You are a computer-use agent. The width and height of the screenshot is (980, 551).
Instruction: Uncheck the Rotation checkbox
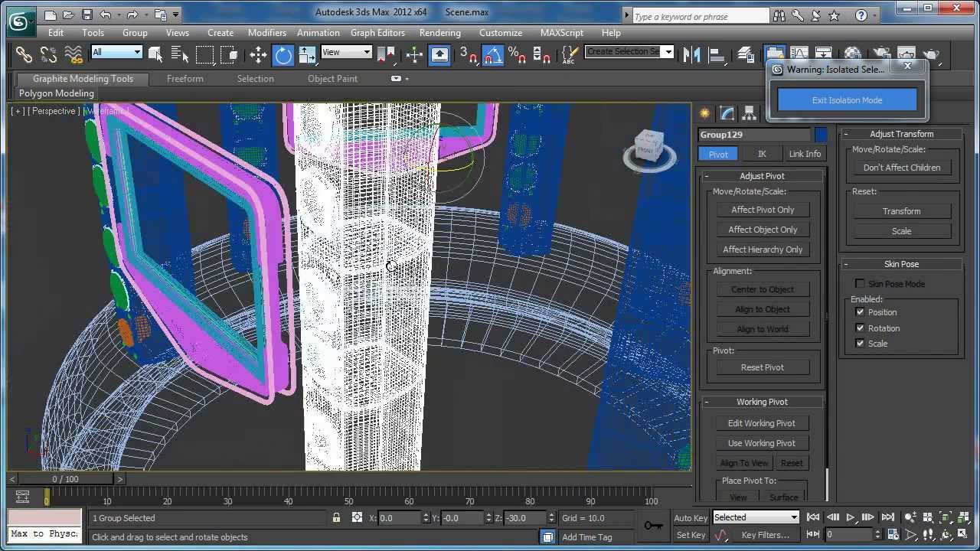coord(860,328)
